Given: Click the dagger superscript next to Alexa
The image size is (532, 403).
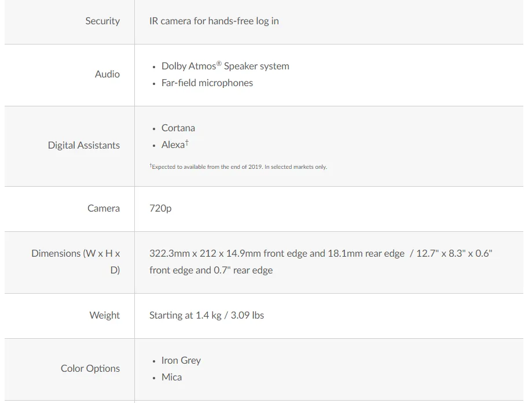Looking at the screenshot, I should tap(187, 142).
